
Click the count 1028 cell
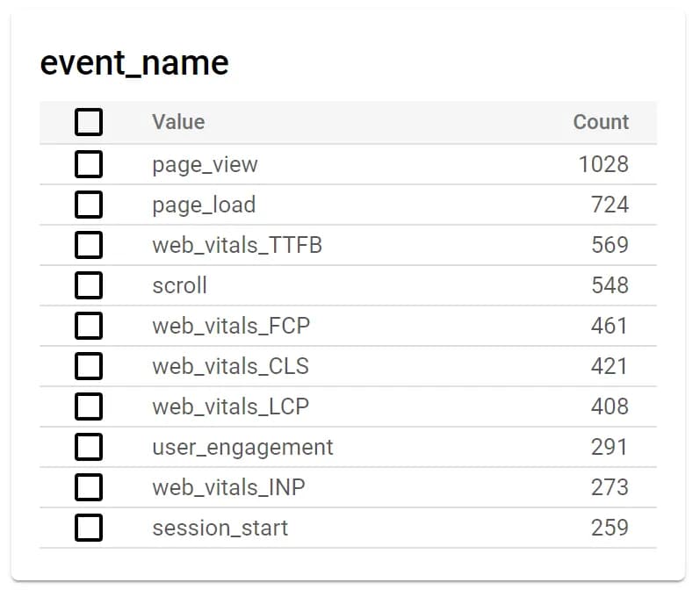coord(603,164)
